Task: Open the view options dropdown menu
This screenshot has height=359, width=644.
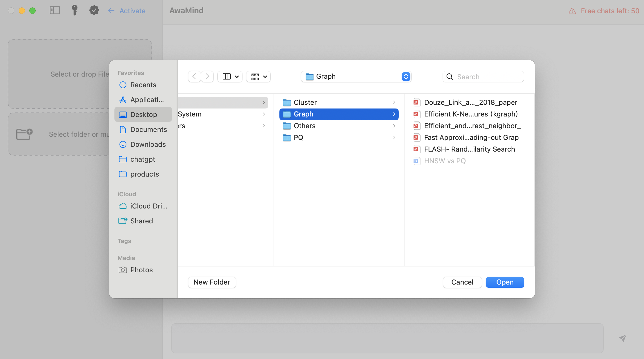Action: [x=230, y=77]
